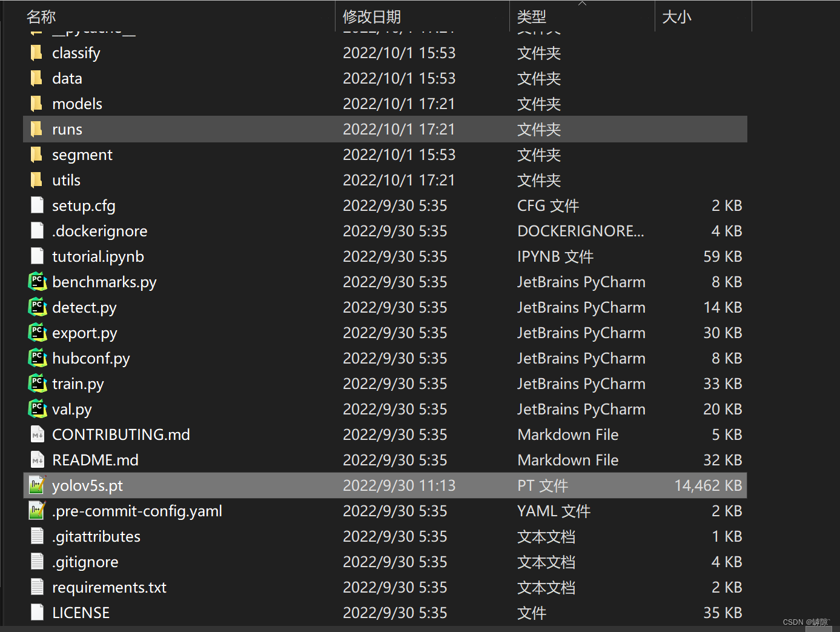The height and width of the screenshot is (632, 840).
Task: Click the IPYNB 文件 type cell
Action: click(x=555, y=256)
